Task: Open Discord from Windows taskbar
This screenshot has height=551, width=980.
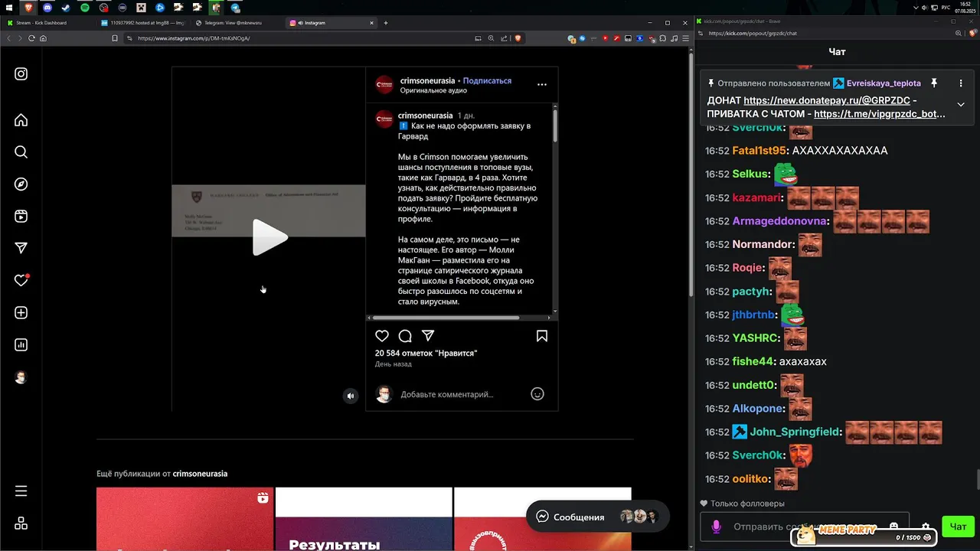Action: pos(47,7)
